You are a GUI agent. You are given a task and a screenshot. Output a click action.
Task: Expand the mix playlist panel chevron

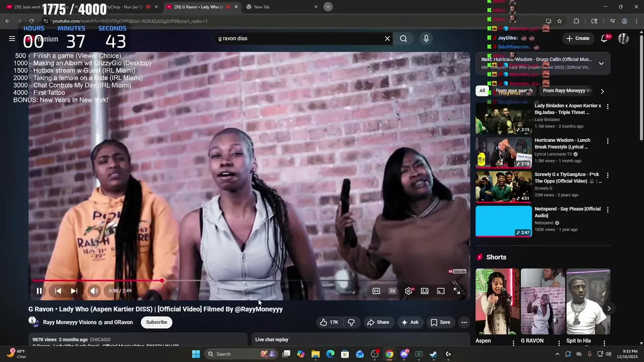tap(601, 63)
